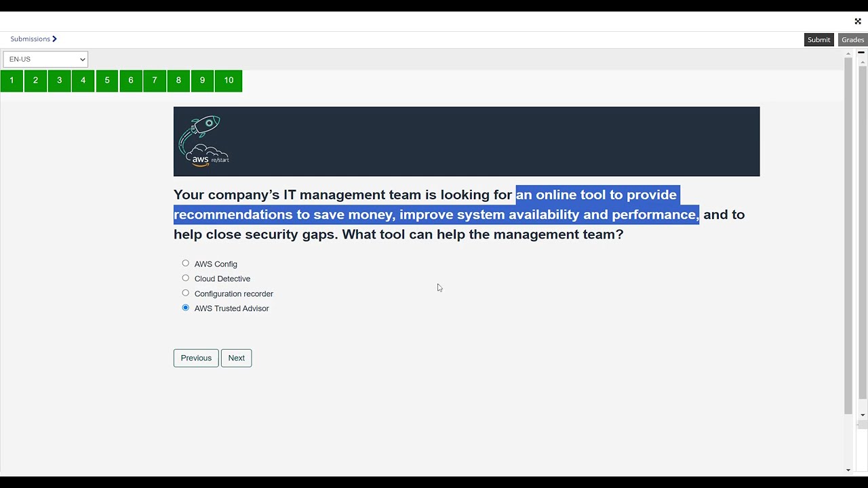The width and height of the screenshot is (868, 488).
Task: Navigate to question 9
Action: [x=202, y=81]
